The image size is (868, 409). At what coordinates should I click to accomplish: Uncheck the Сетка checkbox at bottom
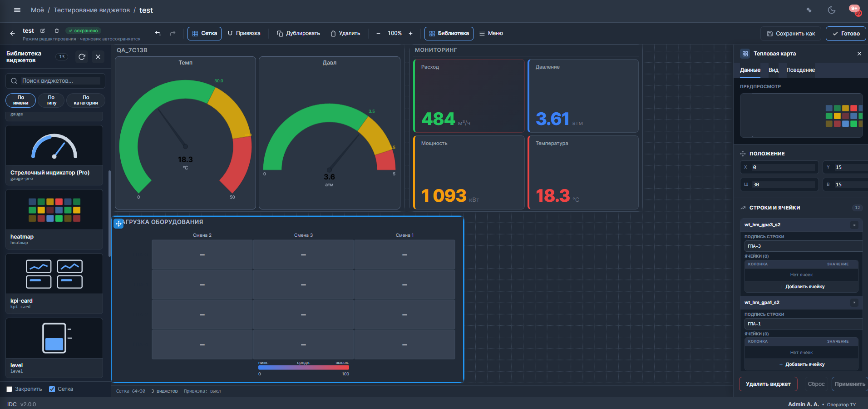tap(52, 389)
